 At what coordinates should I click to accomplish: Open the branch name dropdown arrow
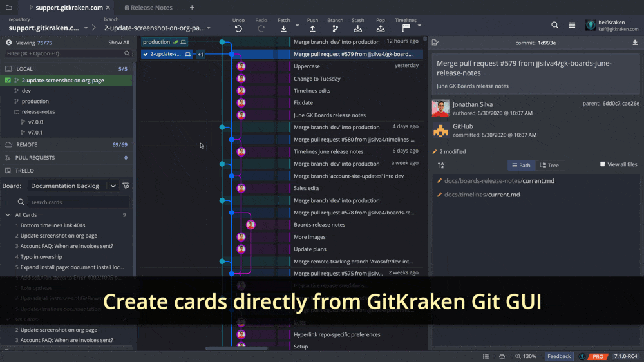coord(209,28)
